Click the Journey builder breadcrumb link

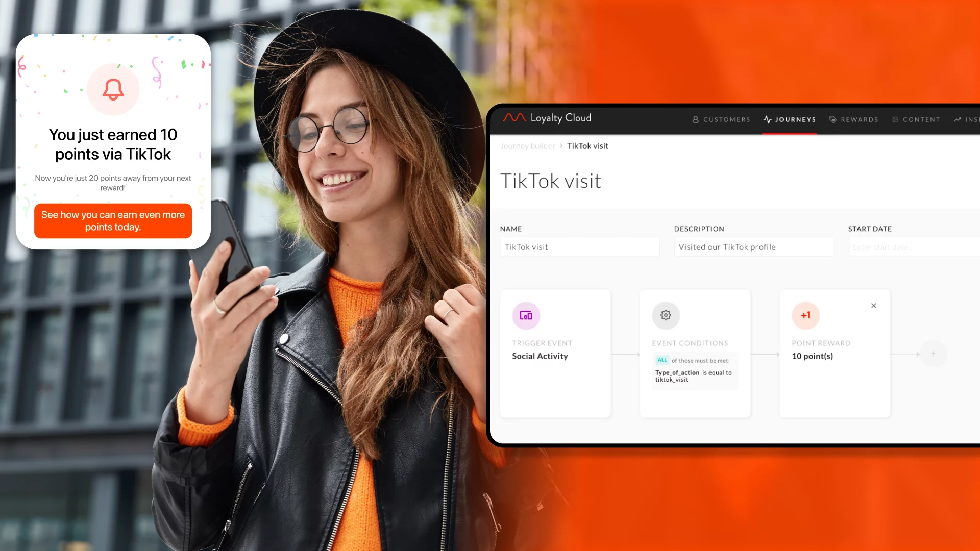tap(528, 145)
